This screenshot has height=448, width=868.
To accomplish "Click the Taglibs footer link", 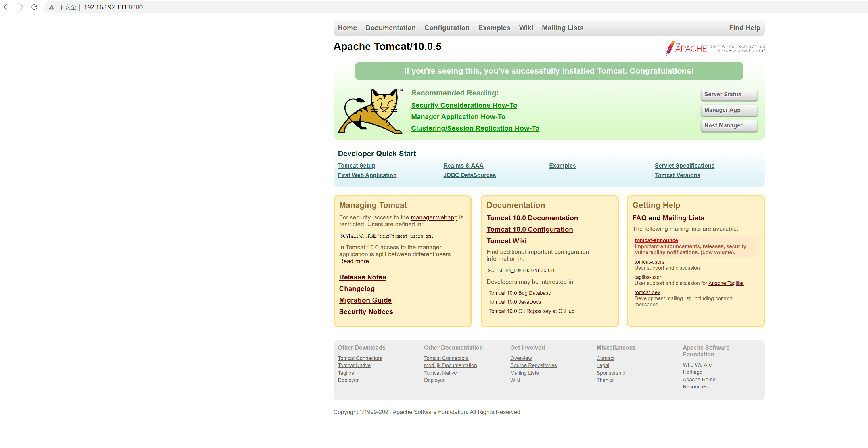I will click(x=346, y=373).
